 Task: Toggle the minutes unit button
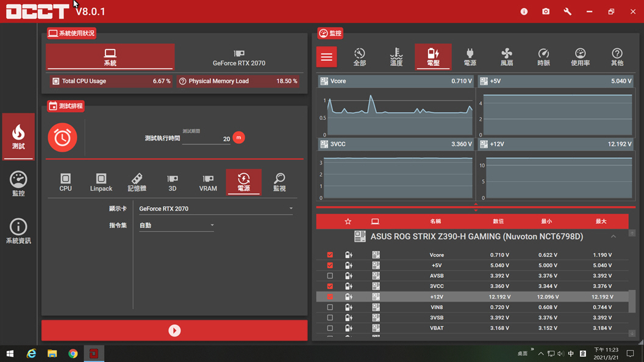238,138
